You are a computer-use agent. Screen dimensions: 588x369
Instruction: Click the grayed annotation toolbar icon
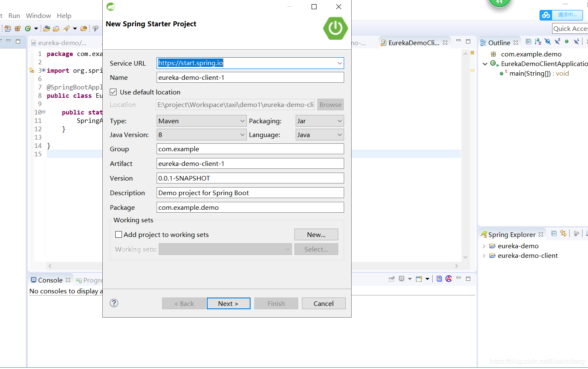(96, 28)
